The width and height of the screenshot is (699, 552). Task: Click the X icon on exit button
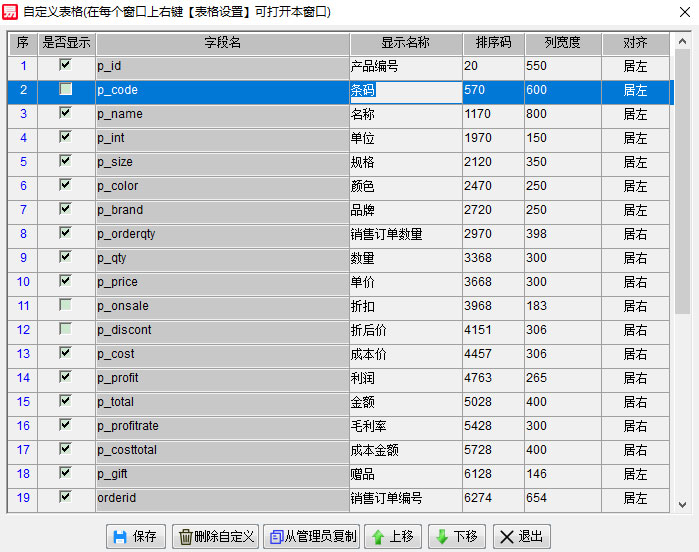506,537
